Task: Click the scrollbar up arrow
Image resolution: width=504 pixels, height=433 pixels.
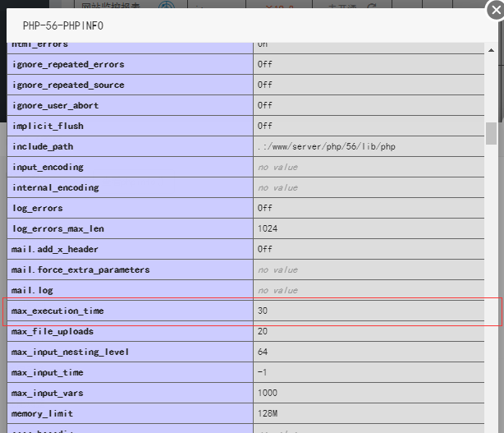Action: coord(491,50)
